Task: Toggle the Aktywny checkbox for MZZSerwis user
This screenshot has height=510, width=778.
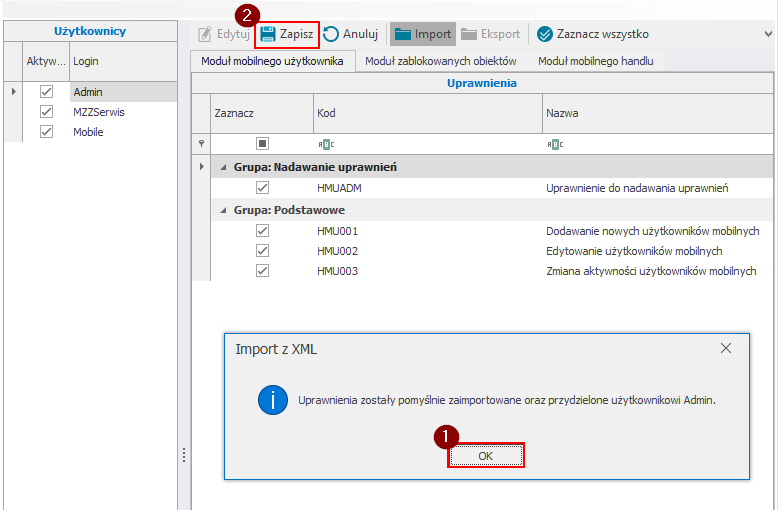Action: click(x=46, y=112)
